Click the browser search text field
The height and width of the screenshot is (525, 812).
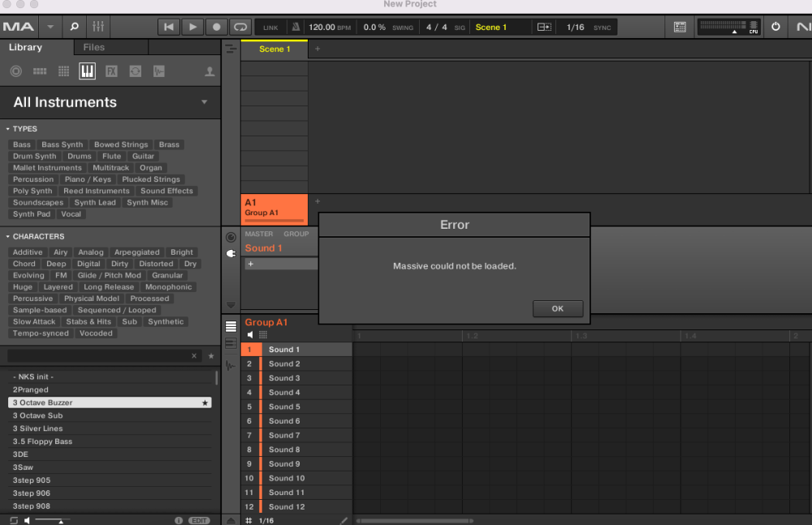coord(97,355)
